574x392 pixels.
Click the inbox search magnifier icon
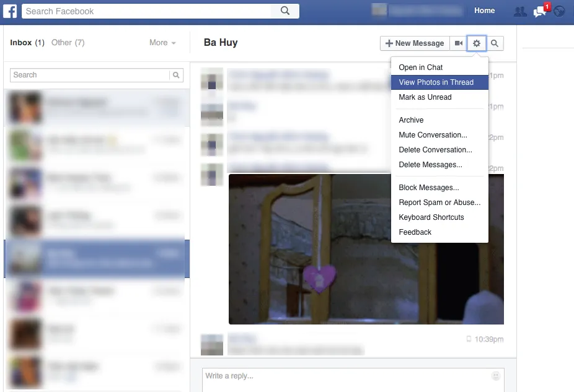[x=177, y=75]
